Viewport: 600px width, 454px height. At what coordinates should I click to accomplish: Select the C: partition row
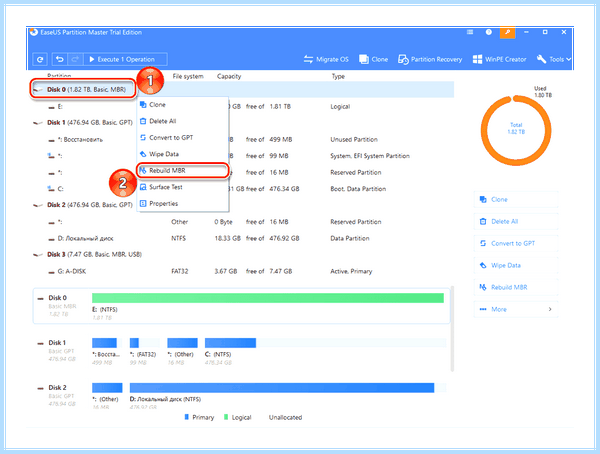click(x=243, y=189)
